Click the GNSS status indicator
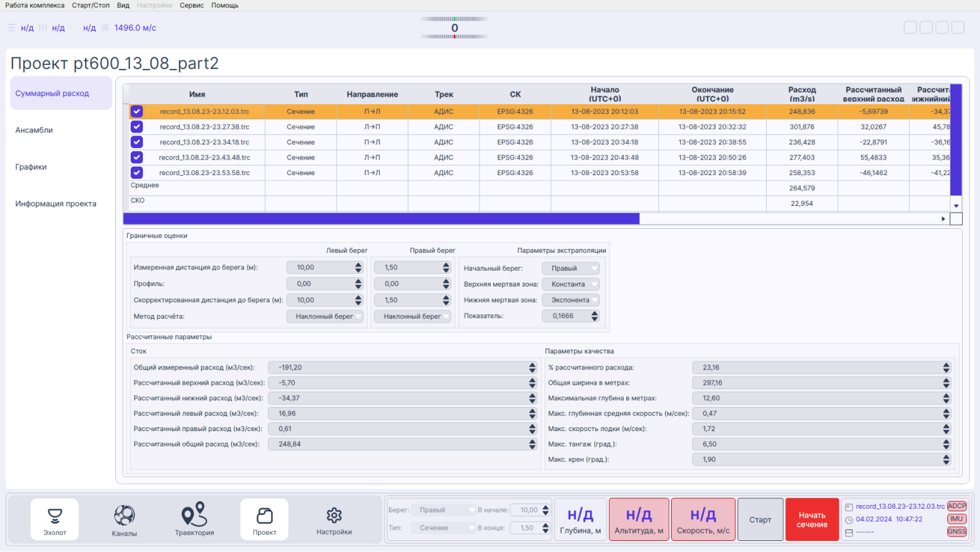 click(957, 532)
